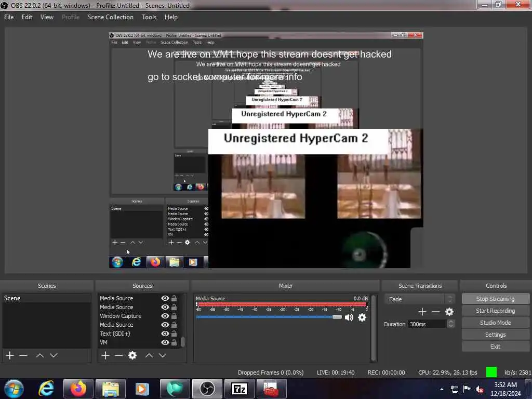Show hidden icons arrow in system tray
Viewport: 532px width, 399px height.
coord(442,389)
